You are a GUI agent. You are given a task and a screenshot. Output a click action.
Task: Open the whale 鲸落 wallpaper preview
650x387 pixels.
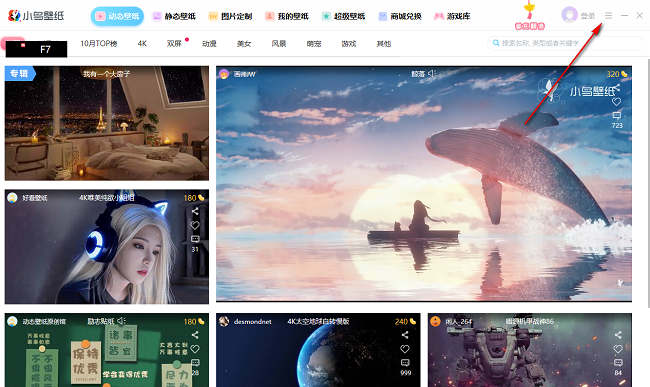point(424,184)
